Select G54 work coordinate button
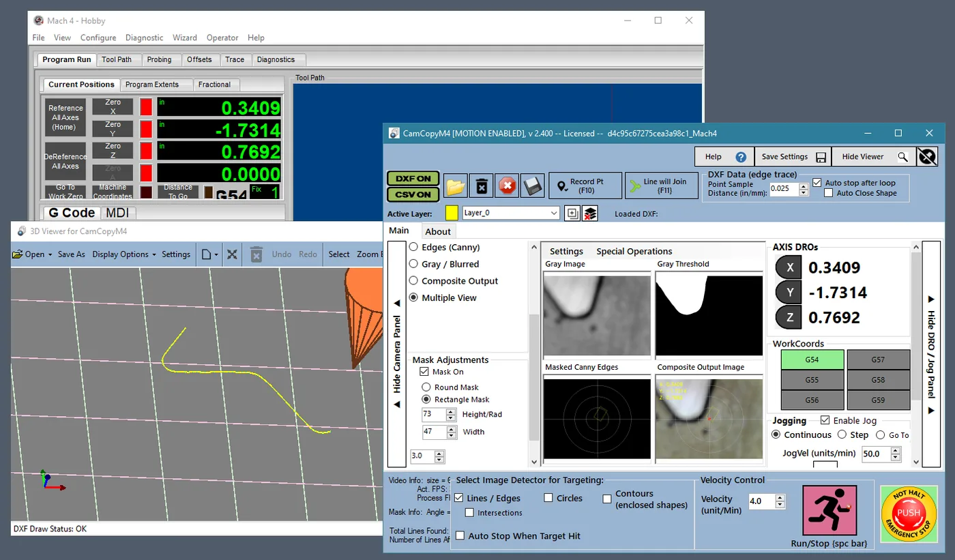The width and height of the screenshot is (955, 560). (812, 359)
